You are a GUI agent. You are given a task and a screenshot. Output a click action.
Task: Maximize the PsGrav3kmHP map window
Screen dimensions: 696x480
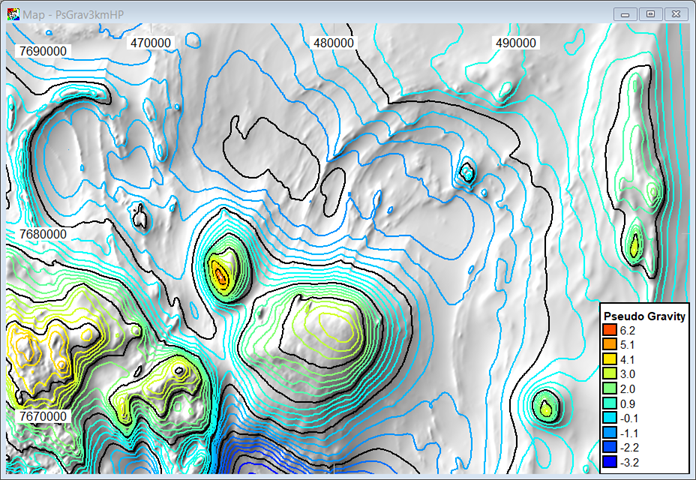pos(651,14)
